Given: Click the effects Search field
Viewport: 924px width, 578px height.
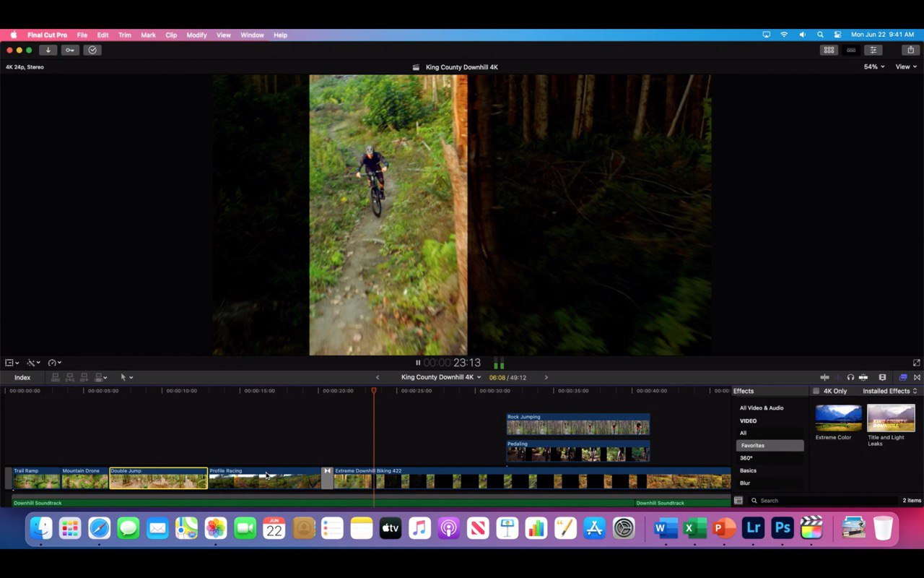Looking at the screenshot, I should 823,500.
